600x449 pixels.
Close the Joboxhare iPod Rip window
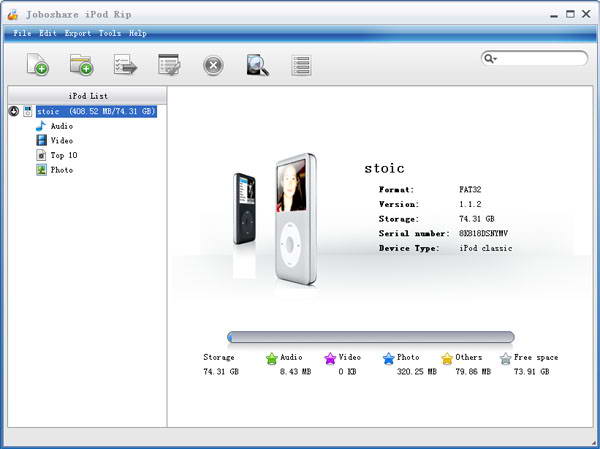pos(586,14)
